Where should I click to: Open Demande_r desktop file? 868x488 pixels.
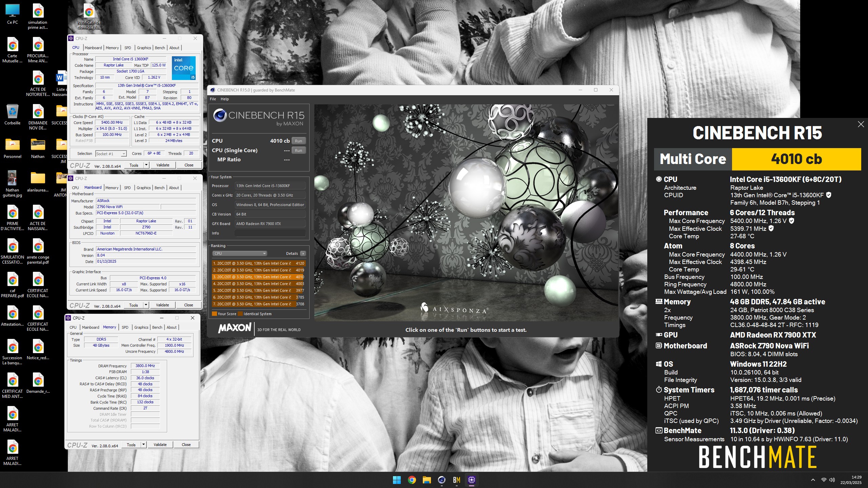[38, 383]
